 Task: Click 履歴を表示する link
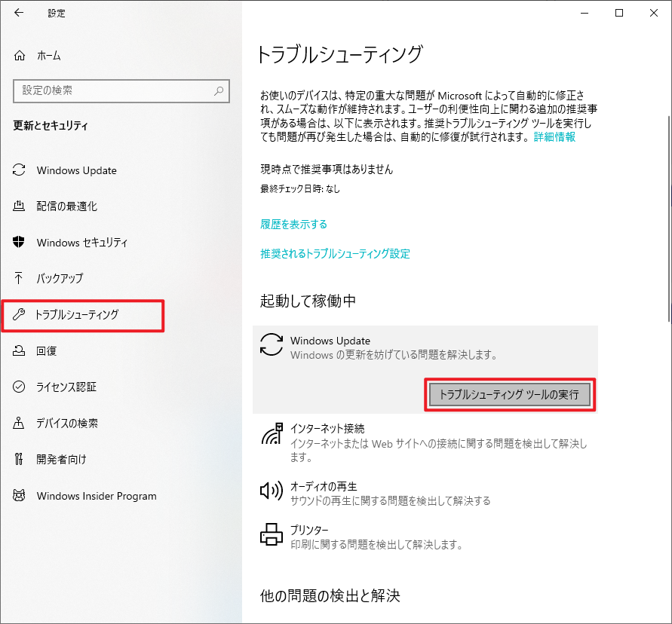click(293, 224)
